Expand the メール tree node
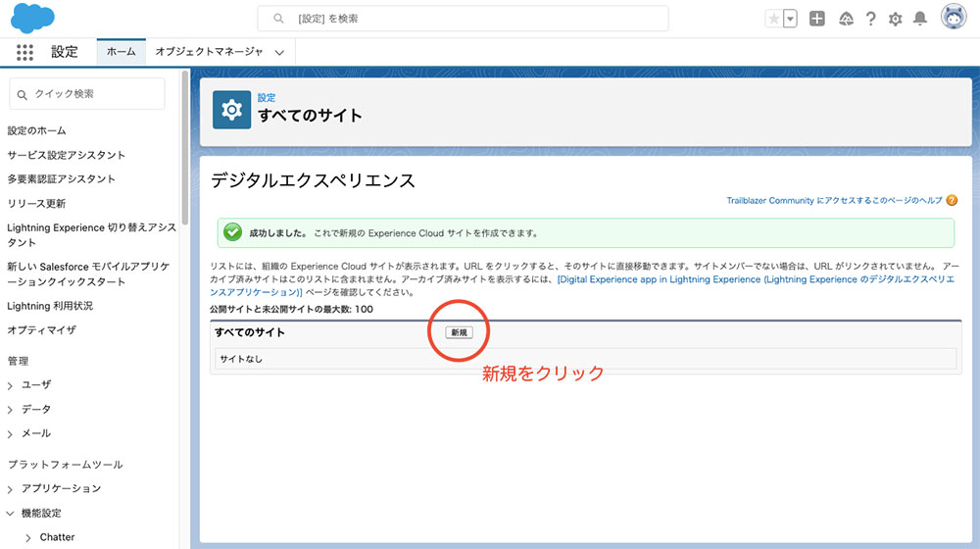 point(10,434)
